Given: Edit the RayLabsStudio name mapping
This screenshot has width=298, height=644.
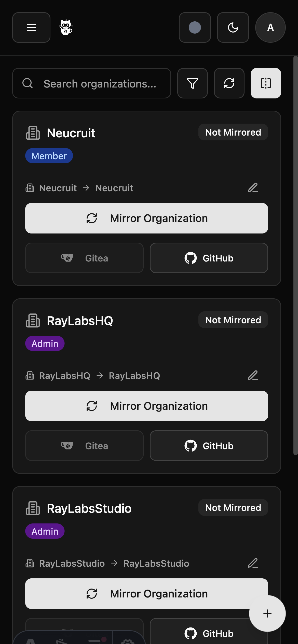Looking at the screenshot, I should [x=253, y=563].
